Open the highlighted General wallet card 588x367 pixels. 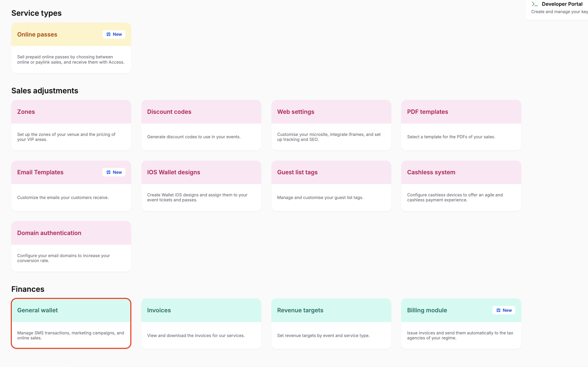click(x=71, y=323)
